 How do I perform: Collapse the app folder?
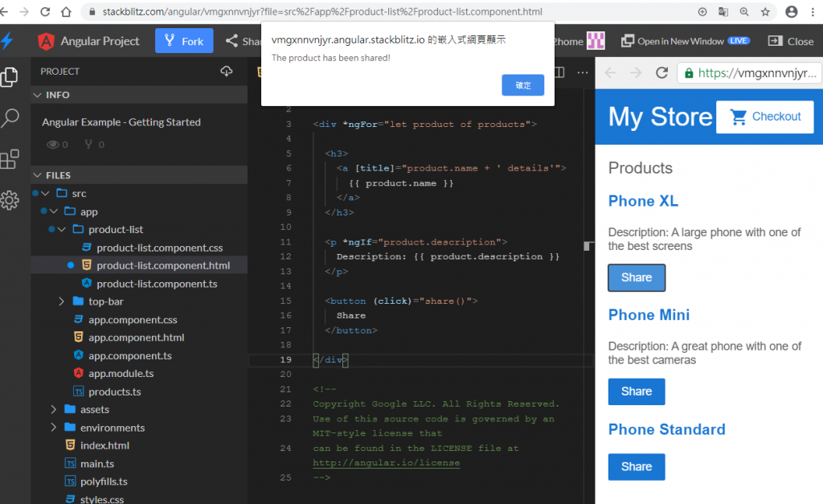pos(54,211)
